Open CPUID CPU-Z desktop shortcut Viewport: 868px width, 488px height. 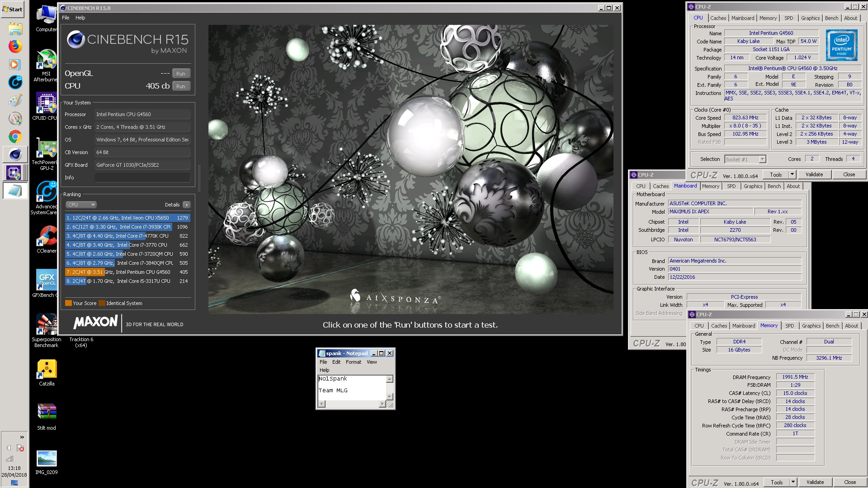pyautogui.click(x=46, y=107)
